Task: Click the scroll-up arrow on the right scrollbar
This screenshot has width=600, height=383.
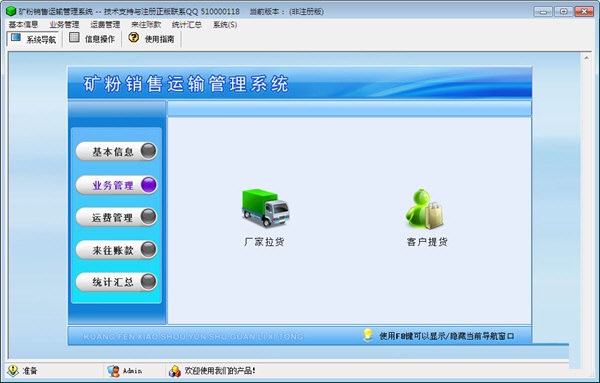Action: point(586,58)
